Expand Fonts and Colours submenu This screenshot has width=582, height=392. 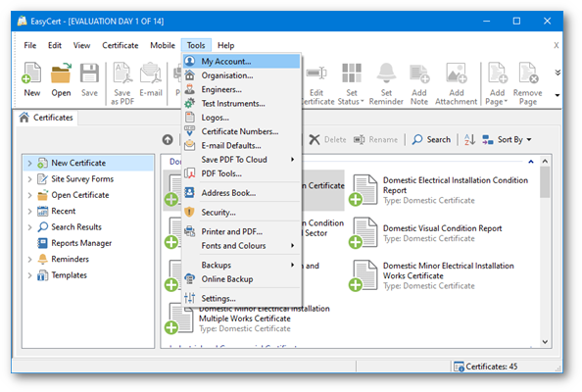(x=241, y=246)
